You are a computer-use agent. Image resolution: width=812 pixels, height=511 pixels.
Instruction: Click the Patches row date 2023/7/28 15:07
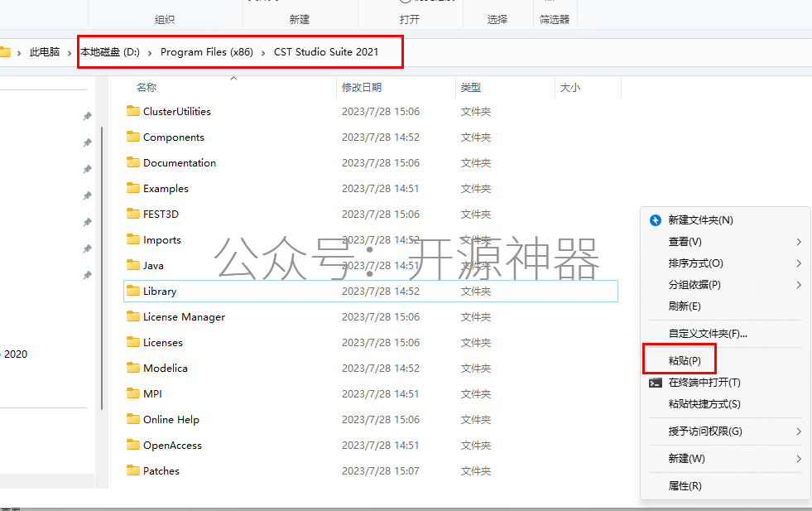(381, 471)
